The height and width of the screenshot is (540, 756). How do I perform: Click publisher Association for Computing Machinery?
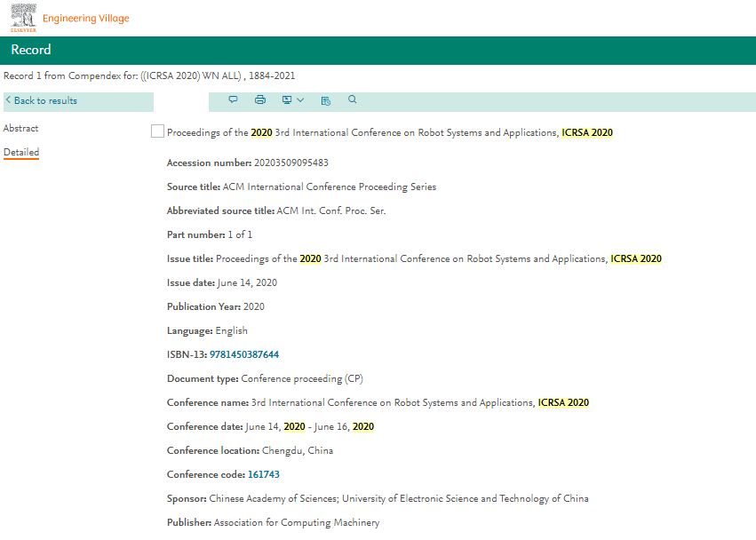[x=297, y=522]
